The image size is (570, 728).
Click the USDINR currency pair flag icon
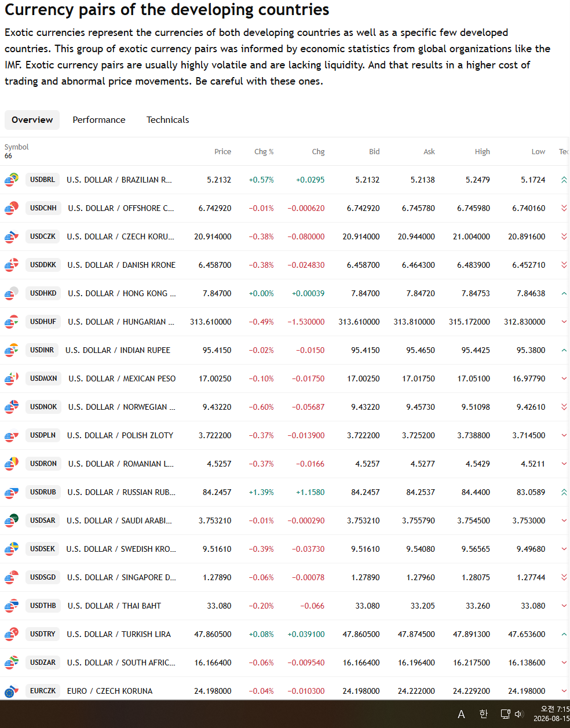12,350
